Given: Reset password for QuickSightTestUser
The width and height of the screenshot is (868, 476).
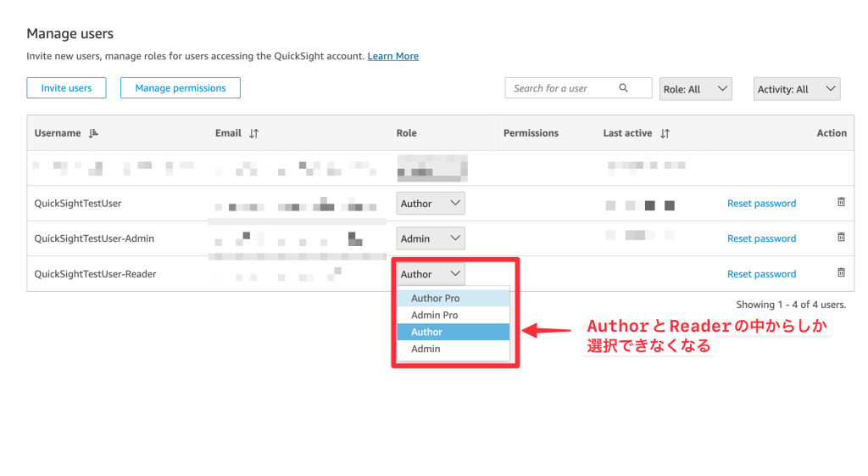Looking at the screenshot, I should click(762, 204).
